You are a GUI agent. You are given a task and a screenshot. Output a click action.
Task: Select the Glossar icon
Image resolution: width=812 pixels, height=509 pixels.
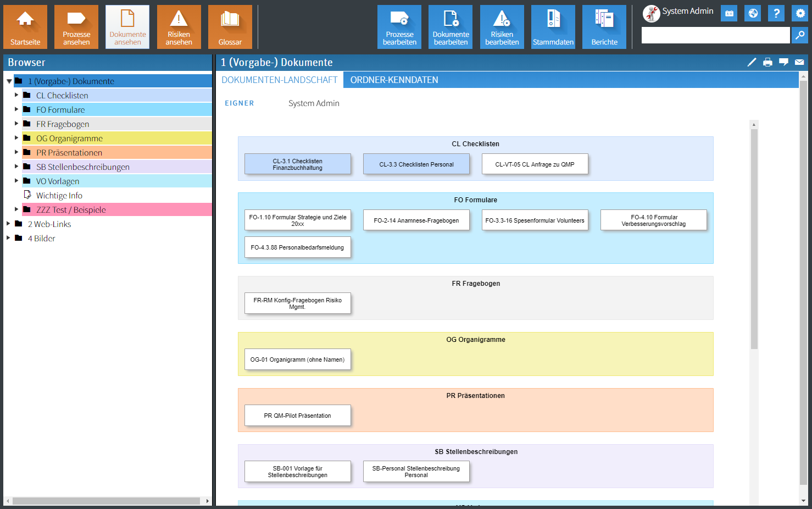click(230, 26)
